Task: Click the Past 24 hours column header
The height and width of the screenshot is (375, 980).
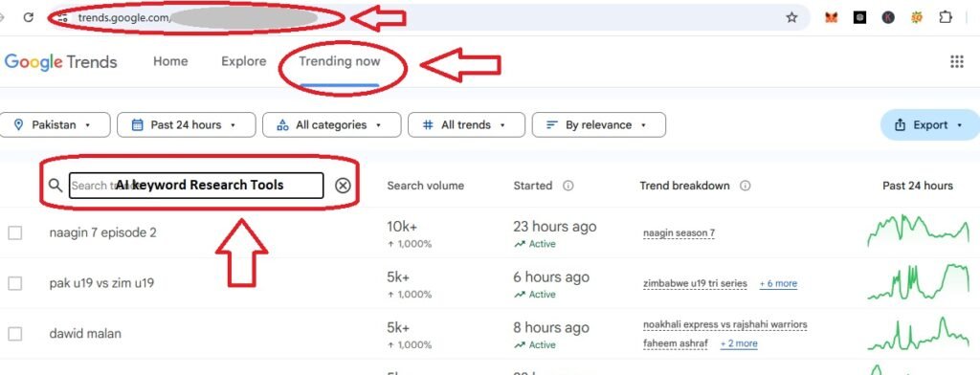Action: coord(918,186)
